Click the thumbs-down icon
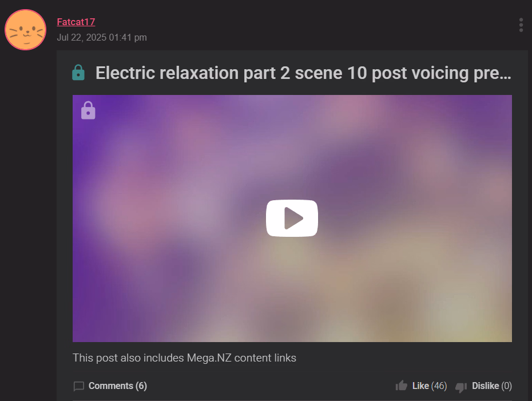Screen dimensions: 532x401 tap(461, 387)
